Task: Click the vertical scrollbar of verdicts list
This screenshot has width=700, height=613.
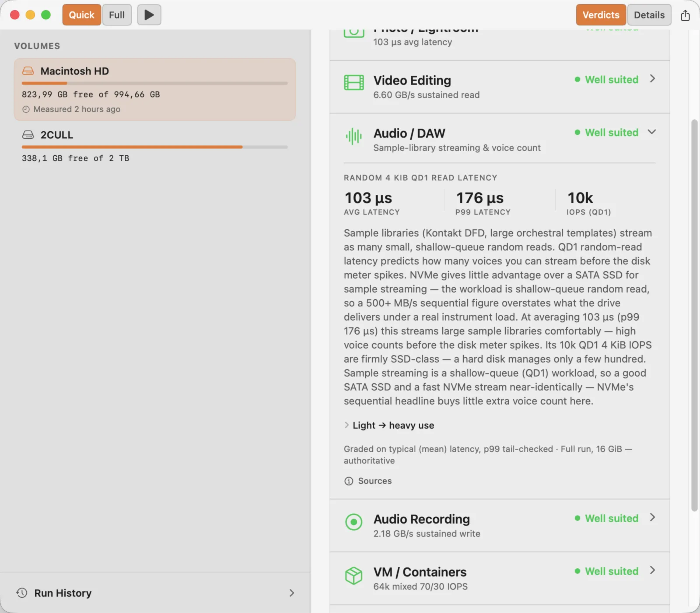Action: tap(694, 315)
